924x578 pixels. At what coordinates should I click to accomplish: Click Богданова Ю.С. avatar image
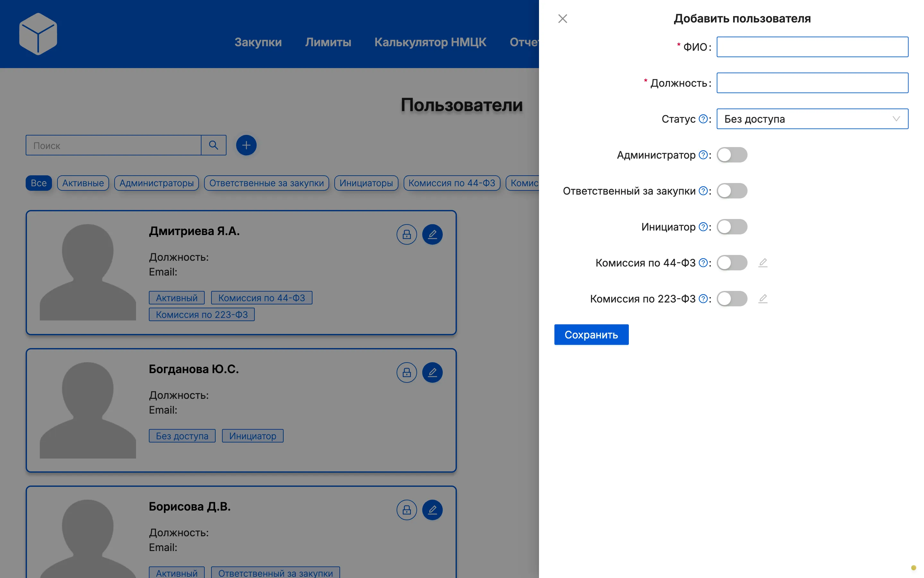pos(88,410)
